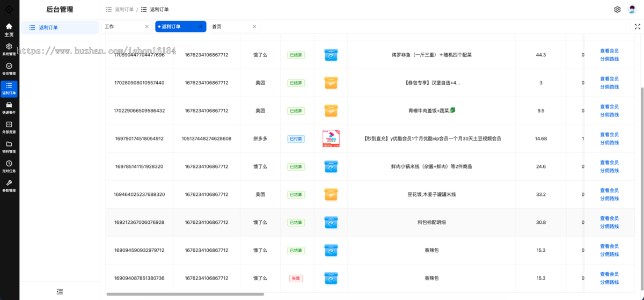Screen dimensions: 644x300
Task: Click order number 169790174518054912
Action: point(140,138)
